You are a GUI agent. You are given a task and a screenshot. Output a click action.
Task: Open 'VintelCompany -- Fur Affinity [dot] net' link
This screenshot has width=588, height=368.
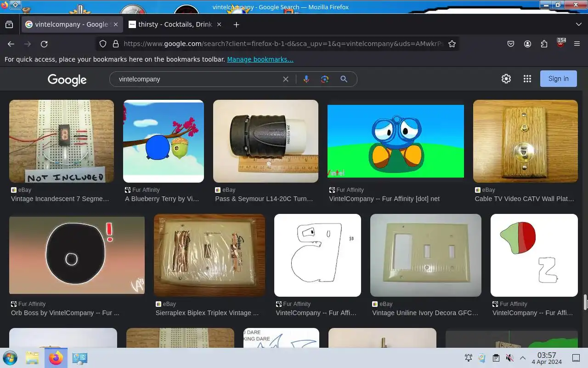click(384, 199)
